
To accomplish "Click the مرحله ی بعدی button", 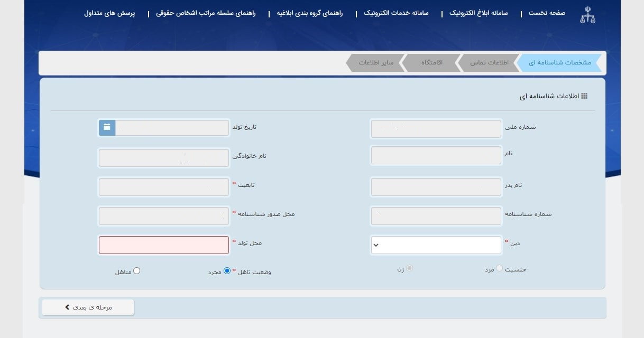I will [88, 307].
